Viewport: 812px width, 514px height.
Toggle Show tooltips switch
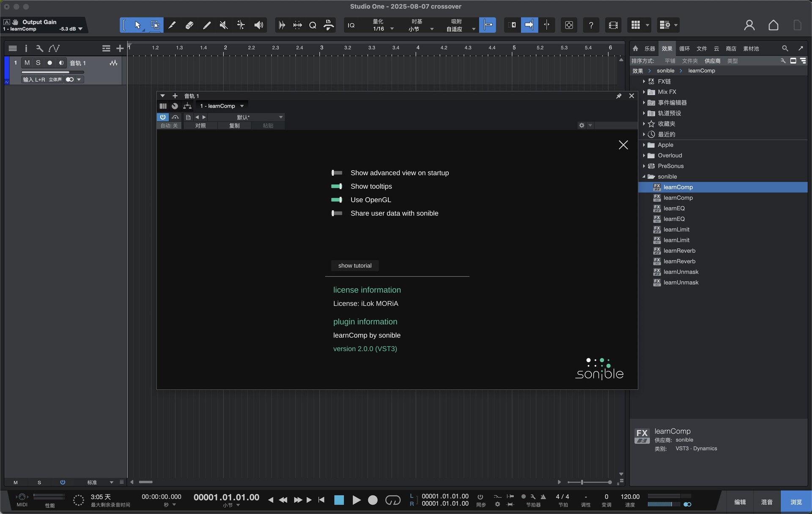coord(337,186)
